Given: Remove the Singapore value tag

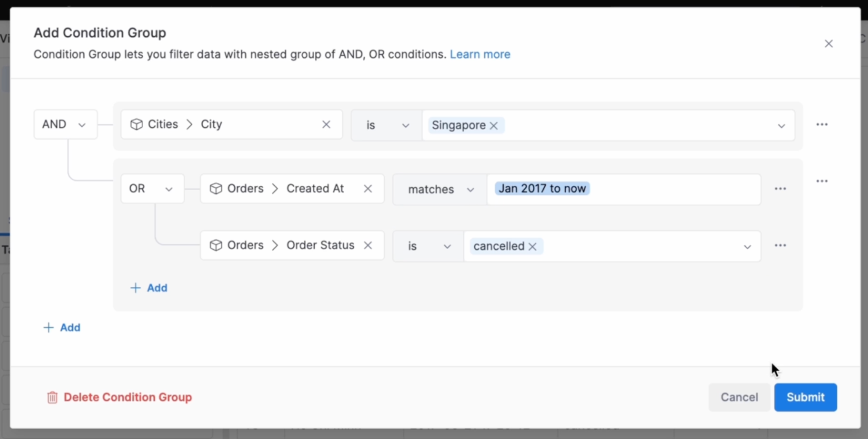Looking at the screenshot, I should coord(493,126).
